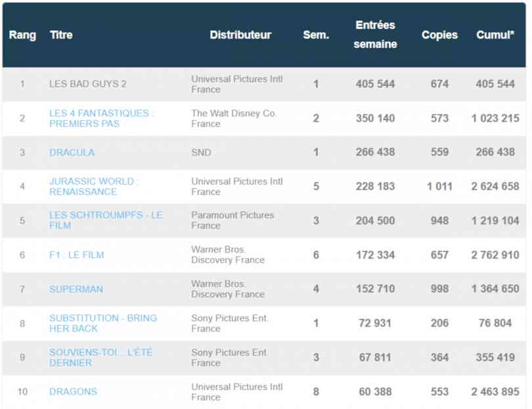Click the Cumul* column header

pos(495,35)
